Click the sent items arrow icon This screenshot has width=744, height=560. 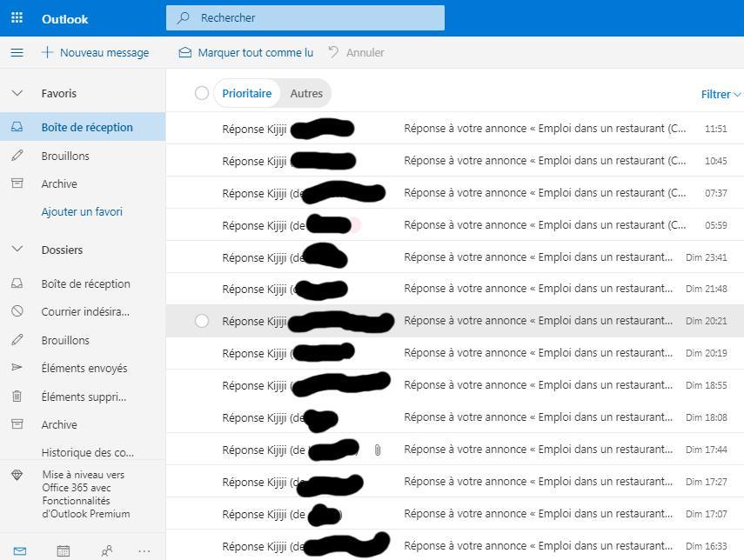tap(17, 368)
